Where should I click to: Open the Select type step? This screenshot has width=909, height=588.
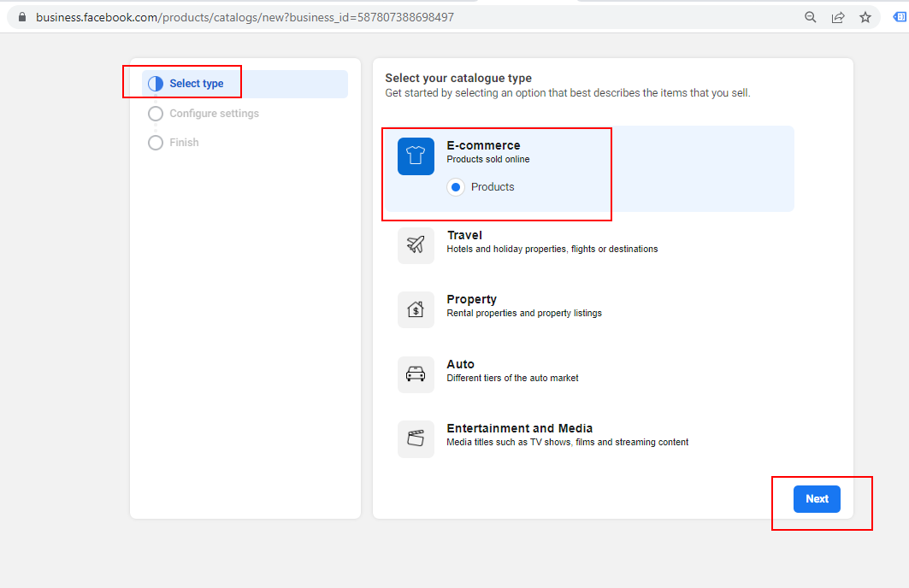pos(197,84)
